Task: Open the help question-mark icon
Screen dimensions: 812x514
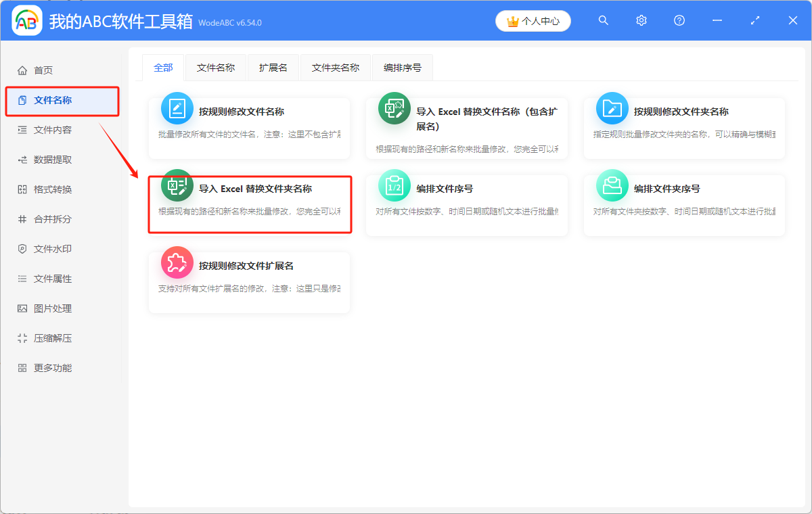Action: pyautogui.click(x=679, y=20)
